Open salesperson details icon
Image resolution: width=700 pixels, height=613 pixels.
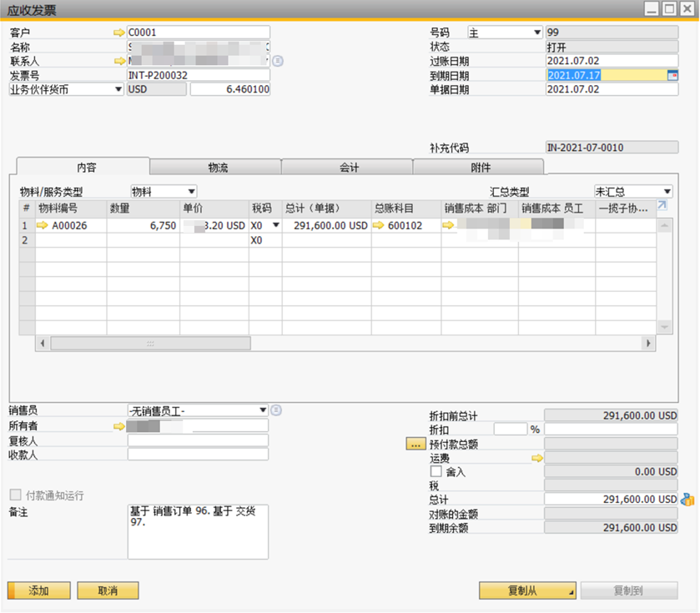tap(276, 410)
